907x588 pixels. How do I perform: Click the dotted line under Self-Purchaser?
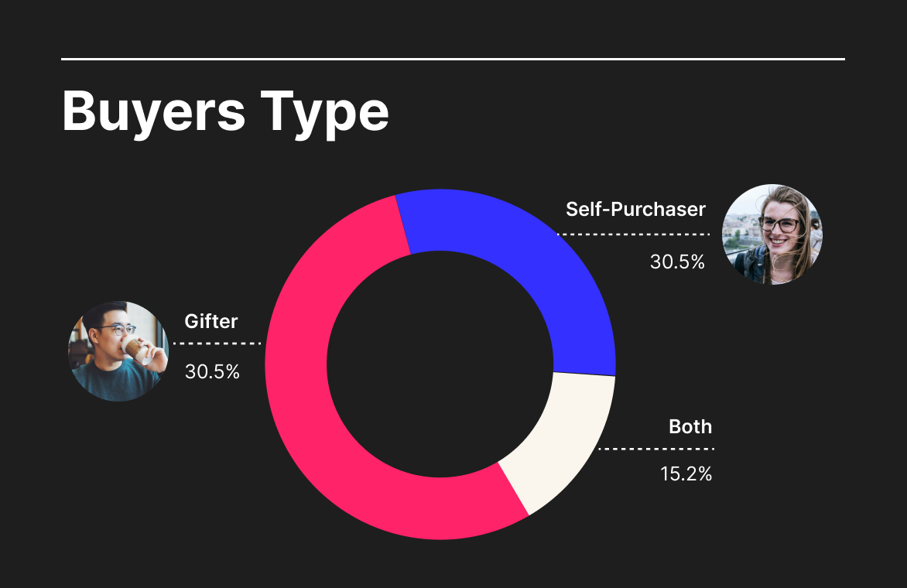click(x=633, y=234)
